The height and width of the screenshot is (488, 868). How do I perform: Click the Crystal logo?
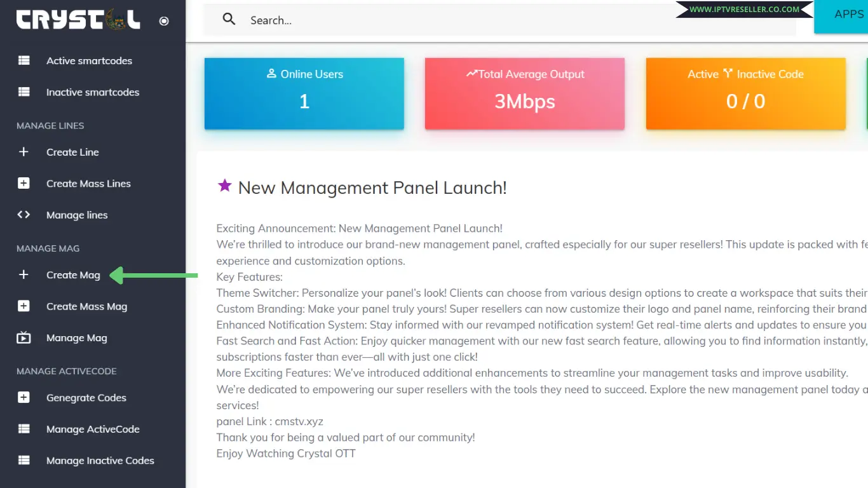(x=78, y=20)
